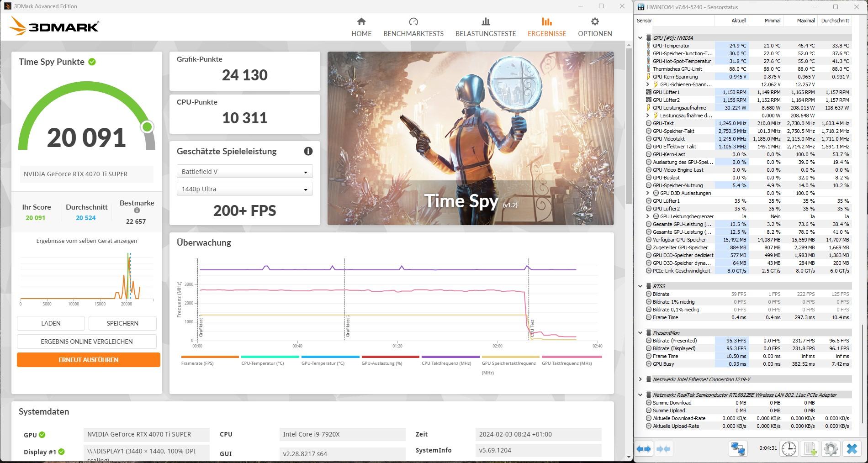Click the chip icon beside GPU [#0]: NVIDIA
Viewport: 868px width, 463px height.
[648, 38]
